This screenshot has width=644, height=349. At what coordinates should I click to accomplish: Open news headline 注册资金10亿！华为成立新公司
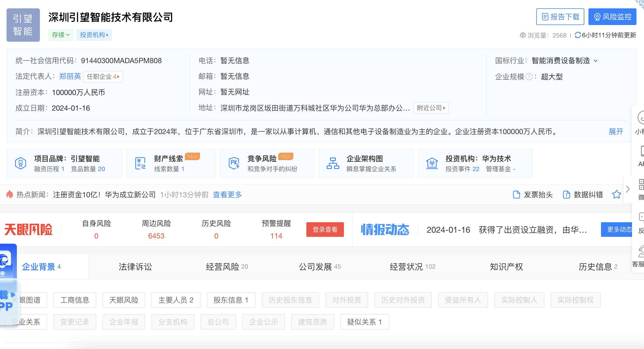104,195
